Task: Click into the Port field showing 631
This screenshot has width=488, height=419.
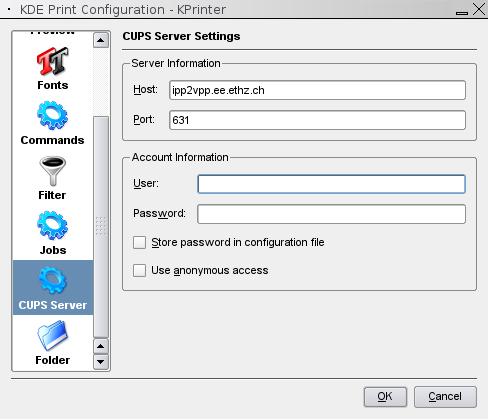Action: click(317, 120)
